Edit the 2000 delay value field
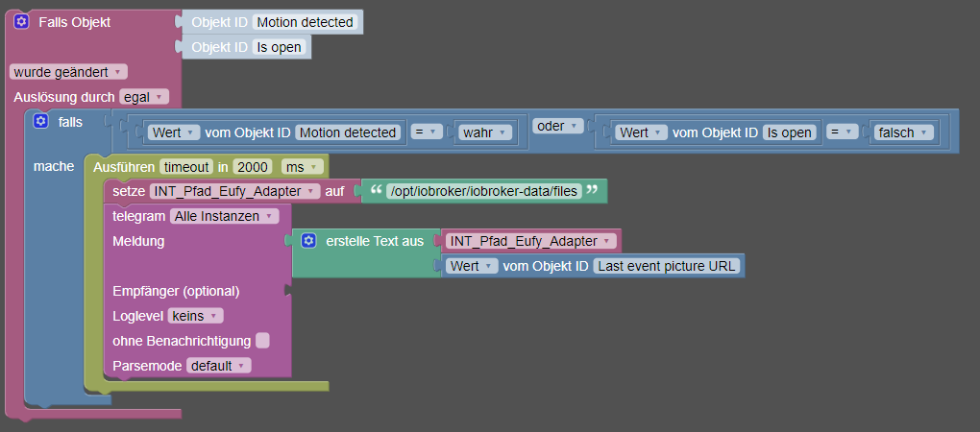Screen dimensions: 980x432 253,167
